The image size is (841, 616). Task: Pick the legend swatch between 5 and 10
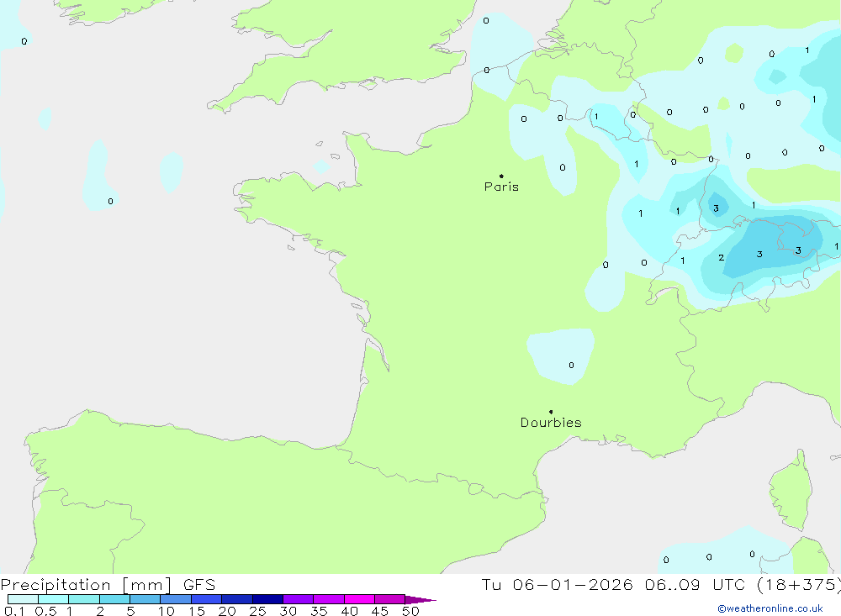tap(145, 599)
